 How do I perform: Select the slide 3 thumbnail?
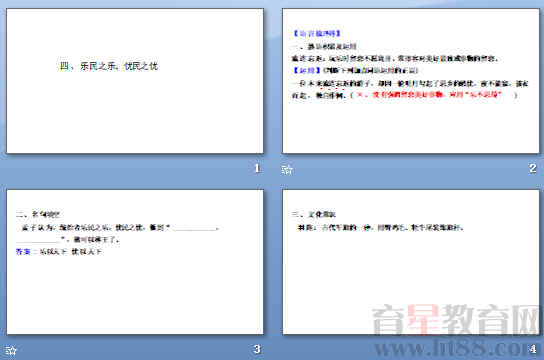[135, 262]
